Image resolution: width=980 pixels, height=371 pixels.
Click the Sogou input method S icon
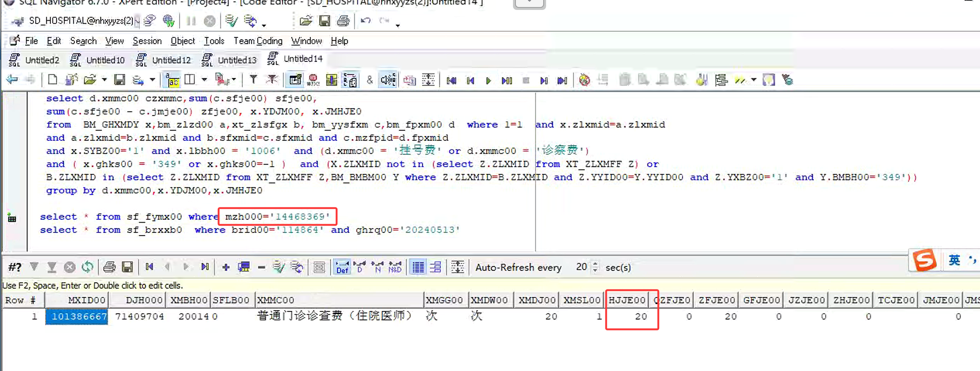tap(924, 260)
